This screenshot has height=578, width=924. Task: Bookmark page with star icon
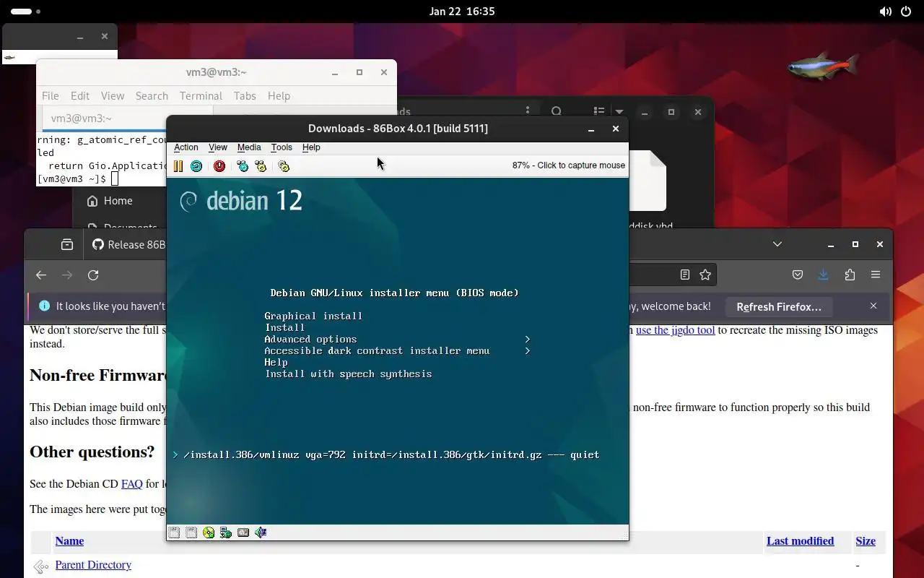[x=705, y=275]
